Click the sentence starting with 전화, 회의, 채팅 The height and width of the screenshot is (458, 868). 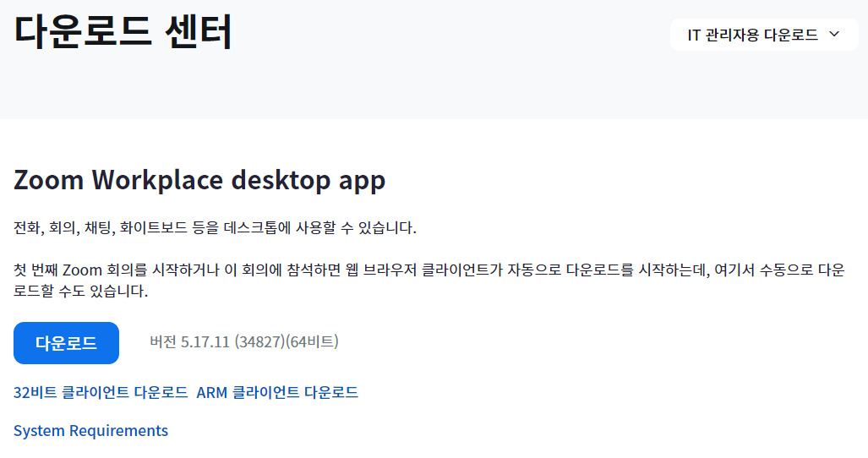click(215, 227)
